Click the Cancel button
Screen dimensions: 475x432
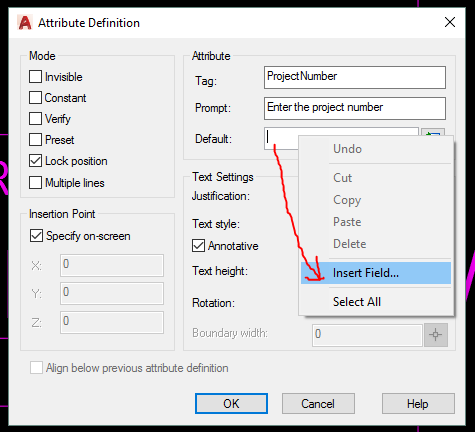point(318,404)
